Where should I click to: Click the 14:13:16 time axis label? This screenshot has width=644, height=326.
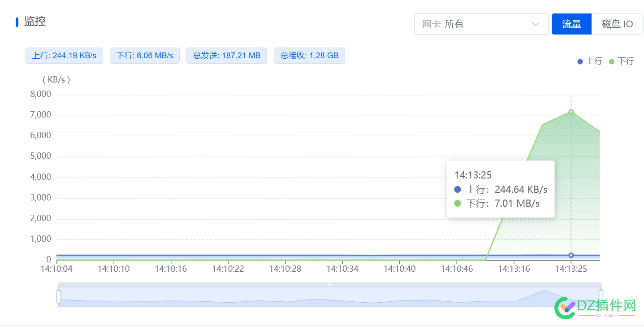tap(514, 269)
